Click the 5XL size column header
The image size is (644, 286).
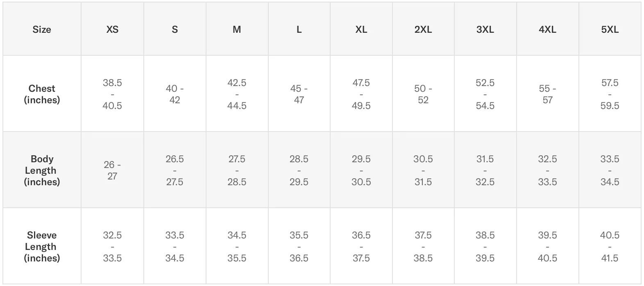[x=610, y=30]
